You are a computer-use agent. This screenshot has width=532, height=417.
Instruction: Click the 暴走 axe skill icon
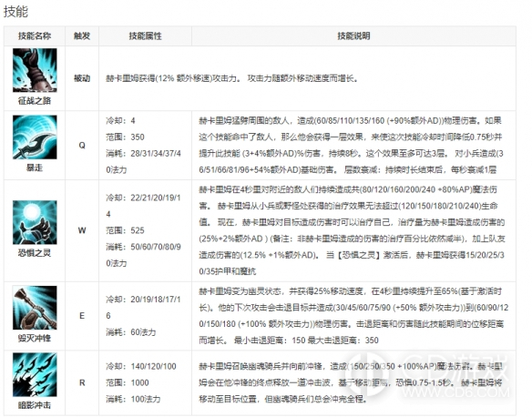point(35,137)
